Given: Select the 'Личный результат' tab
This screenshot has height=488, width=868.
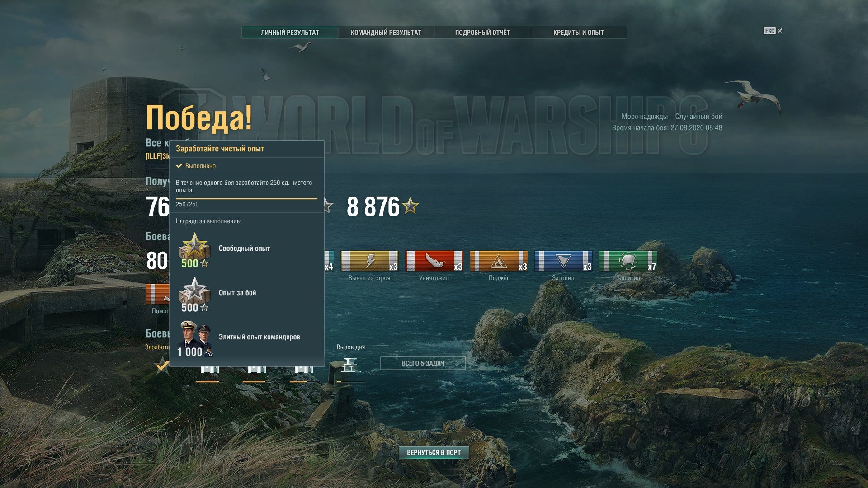Looking at the screenshot, I should pos(290,33).
